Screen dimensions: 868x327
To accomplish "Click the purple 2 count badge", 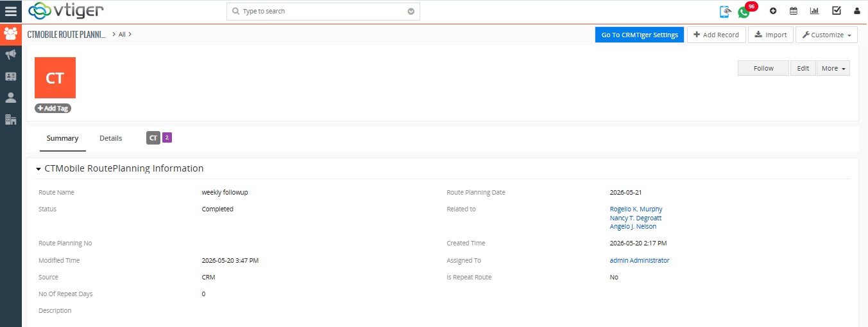I will [x=167, y=137].
